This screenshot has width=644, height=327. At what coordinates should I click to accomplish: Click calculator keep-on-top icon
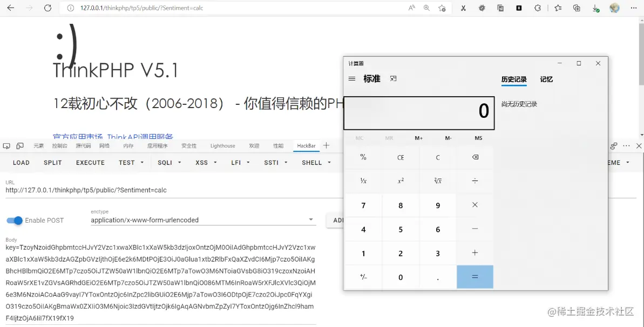[393, 78]
